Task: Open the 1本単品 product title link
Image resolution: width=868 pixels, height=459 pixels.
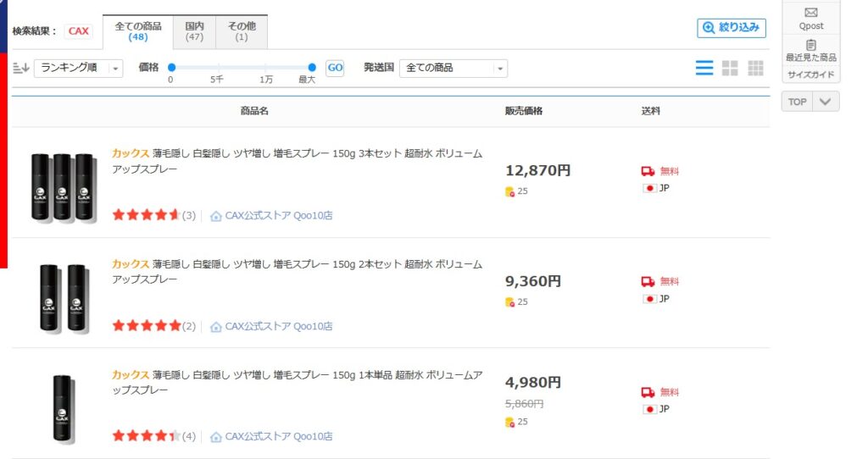Action: (298, 382)
